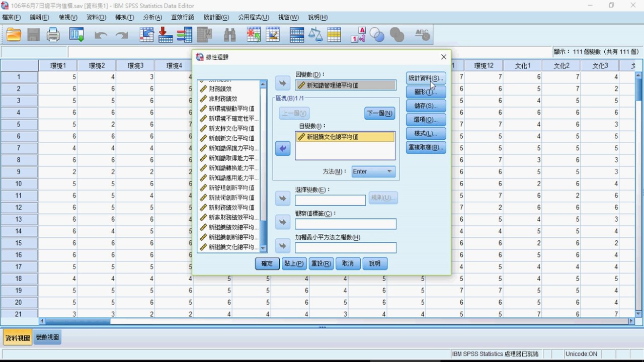Screen dimensions: 644x362
Task: Click the 重設(R) Reset button
Action: point(321,263)
